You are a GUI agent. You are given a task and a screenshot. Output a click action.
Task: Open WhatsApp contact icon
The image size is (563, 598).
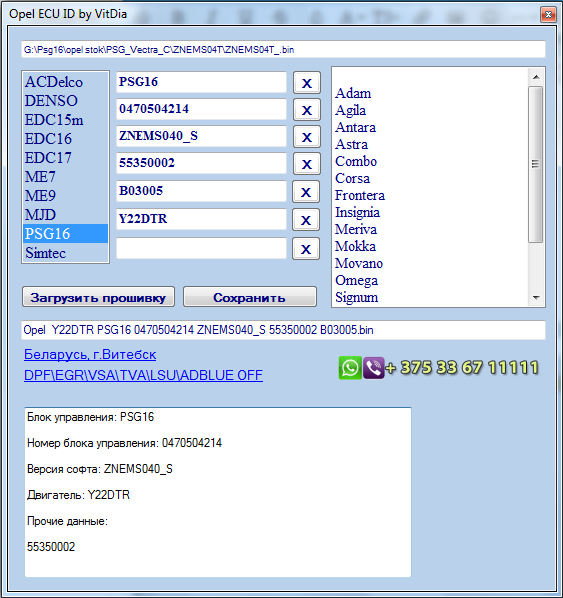coord(350,368)
